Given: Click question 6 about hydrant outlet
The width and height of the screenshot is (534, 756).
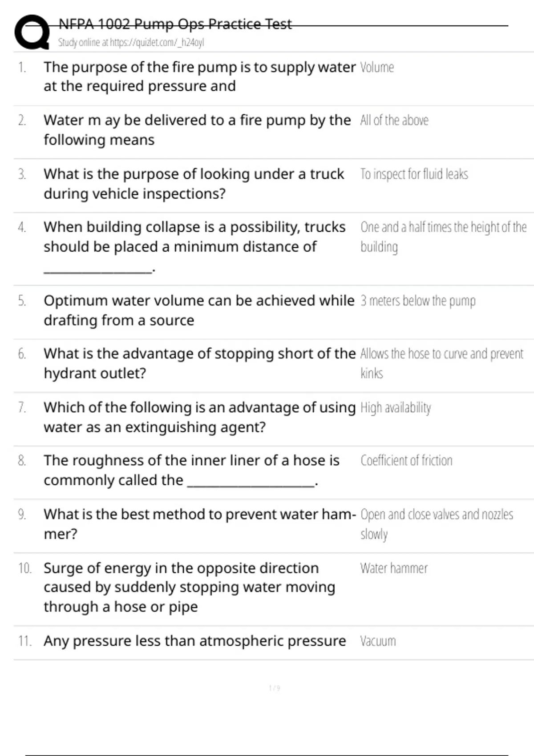Looking at the screenshot, I should point(199,363).
